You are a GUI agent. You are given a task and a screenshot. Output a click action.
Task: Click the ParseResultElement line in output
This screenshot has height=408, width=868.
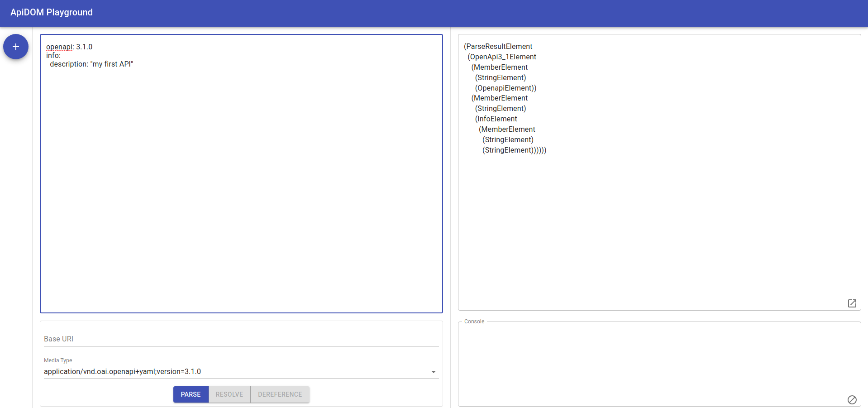tap(498, 46)
